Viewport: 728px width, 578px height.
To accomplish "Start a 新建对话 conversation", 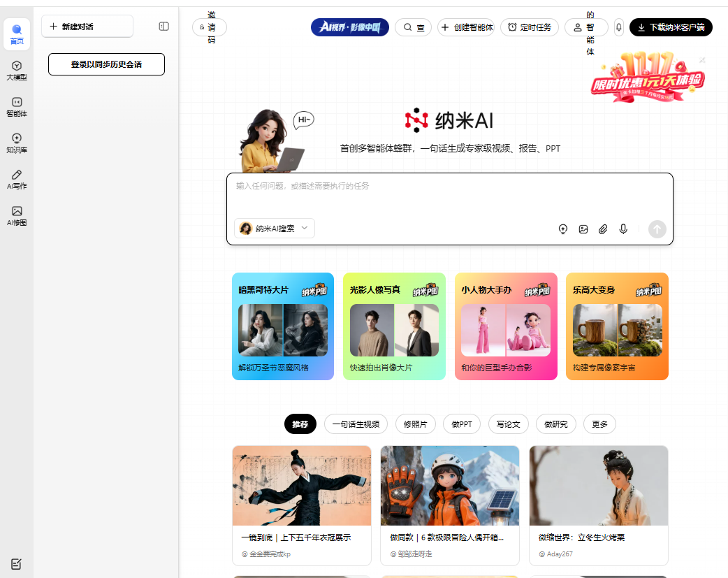I will [87, 26].
